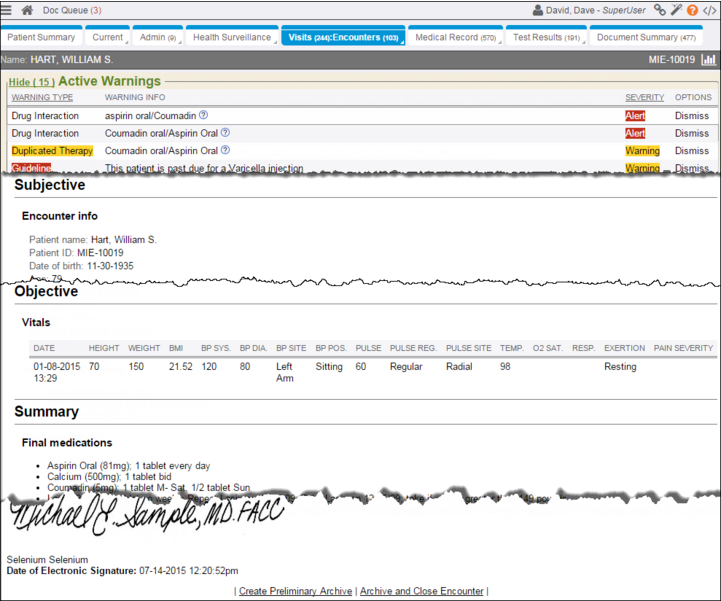Viewport: 721px width, 601px height.
Task: Click the WARNING INFO column header
Action: click(x=135, y=97)
